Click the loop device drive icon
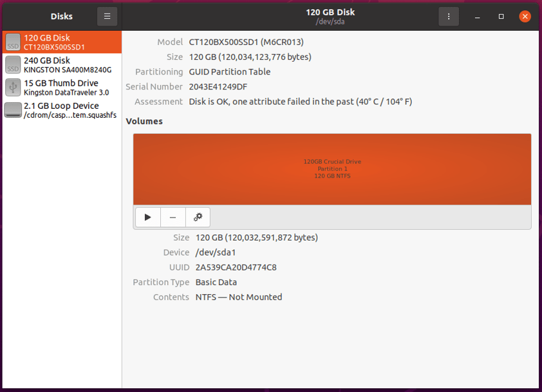 pyautogui.click(x=13, y=110)
